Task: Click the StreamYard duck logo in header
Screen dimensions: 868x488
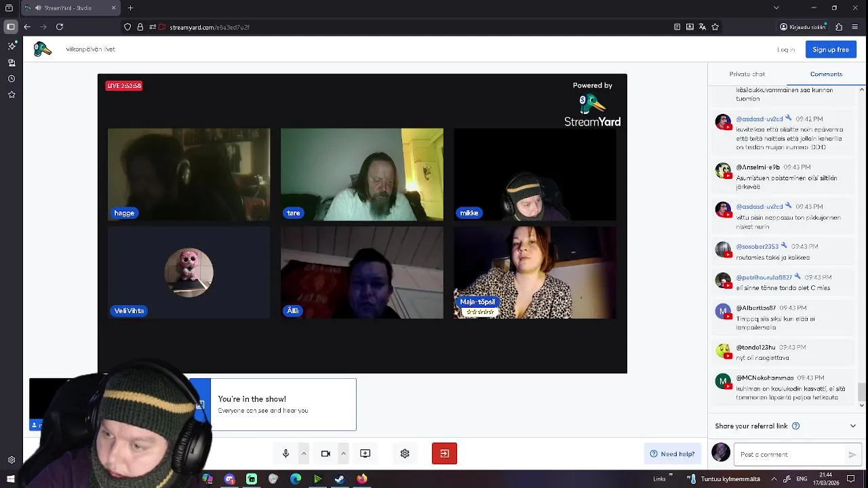Action: [43, 49]
